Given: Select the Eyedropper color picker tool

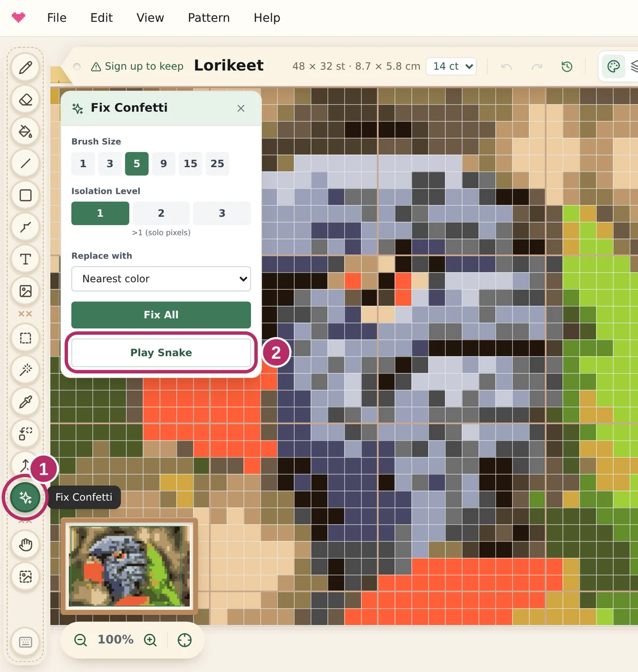Looking at the screenshot, I should 26,402.
